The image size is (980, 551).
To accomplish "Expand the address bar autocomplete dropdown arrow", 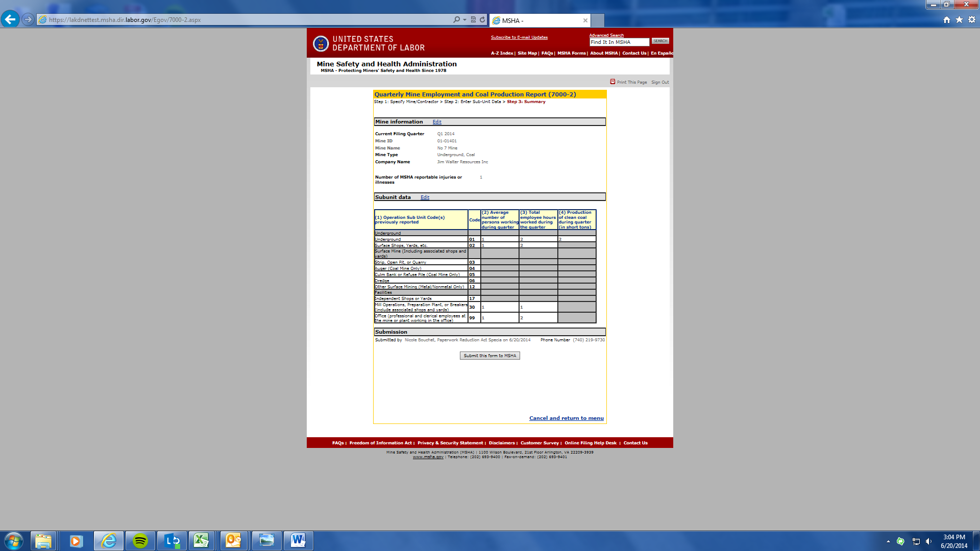I will tap(464, 19).
